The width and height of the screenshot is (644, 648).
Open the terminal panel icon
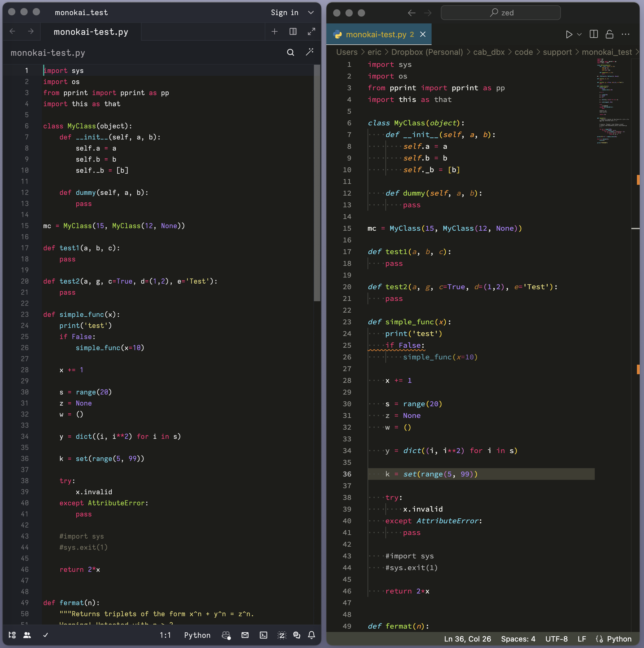point(264,635)
